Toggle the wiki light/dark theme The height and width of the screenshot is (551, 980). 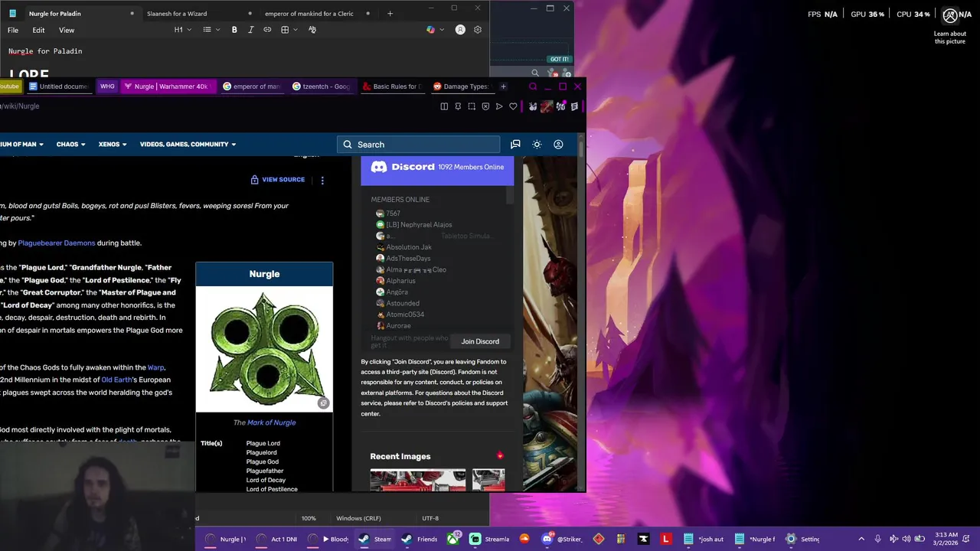(x=537, y=145)
